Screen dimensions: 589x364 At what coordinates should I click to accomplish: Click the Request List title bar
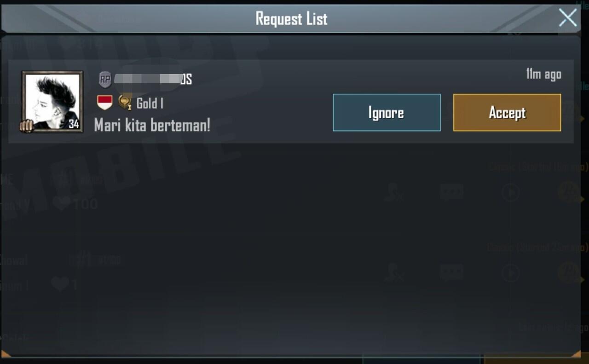(x=291, y=18)
